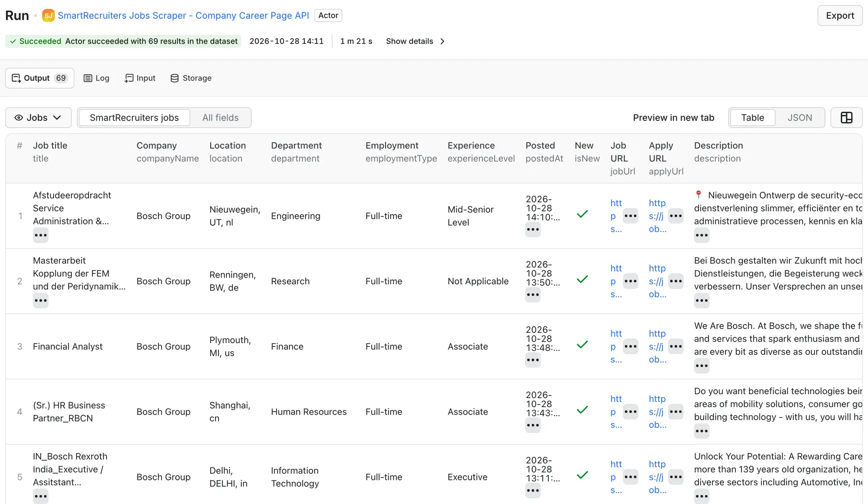Image resolution: width=868 pixels, height=504 pixels.
Task: Expand the Afstudeeropdracht job title ellipsis
Action: 41,235
